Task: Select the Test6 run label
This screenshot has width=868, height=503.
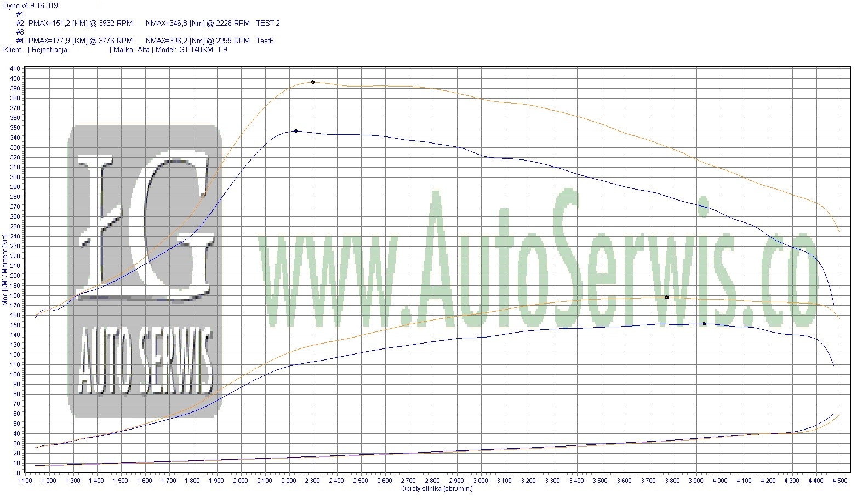Action: coord(265,41)
